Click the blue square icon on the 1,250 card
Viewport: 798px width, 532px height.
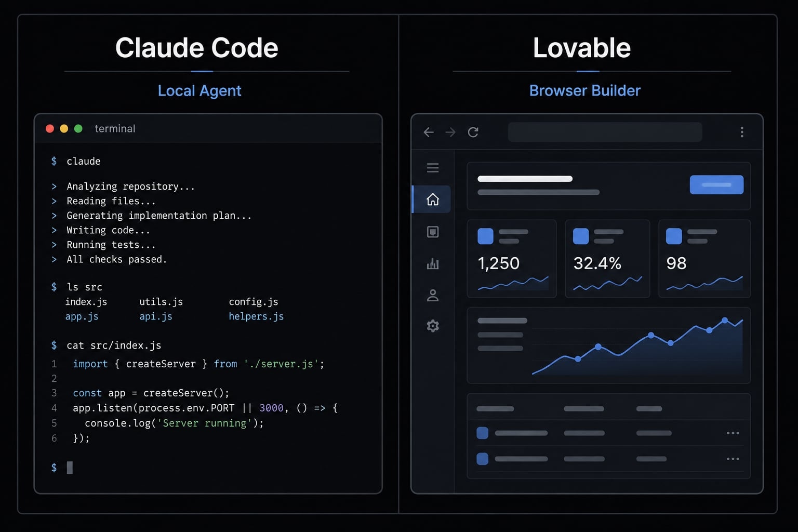[485, 236]
